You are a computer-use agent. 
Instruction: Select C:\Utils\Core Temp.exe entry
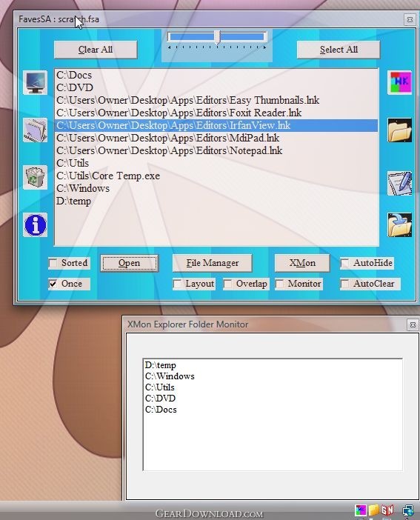tap(216, 176)
